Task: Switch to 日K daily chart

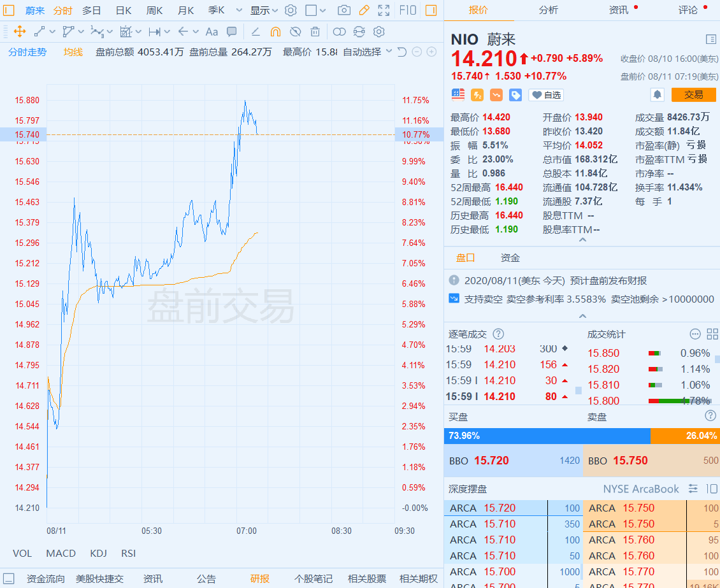Action: [x=124, y=10]
